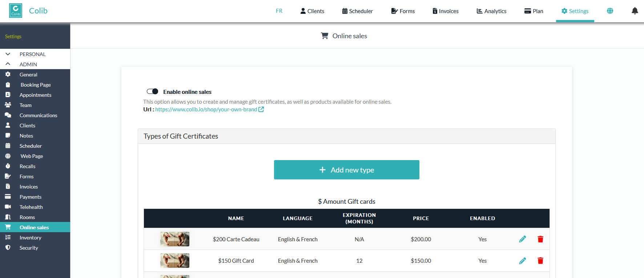Click the Recalls stopwatch icon
Viewport: 644px width, 278px height.
pyautogui.click(x=8, y=166)
